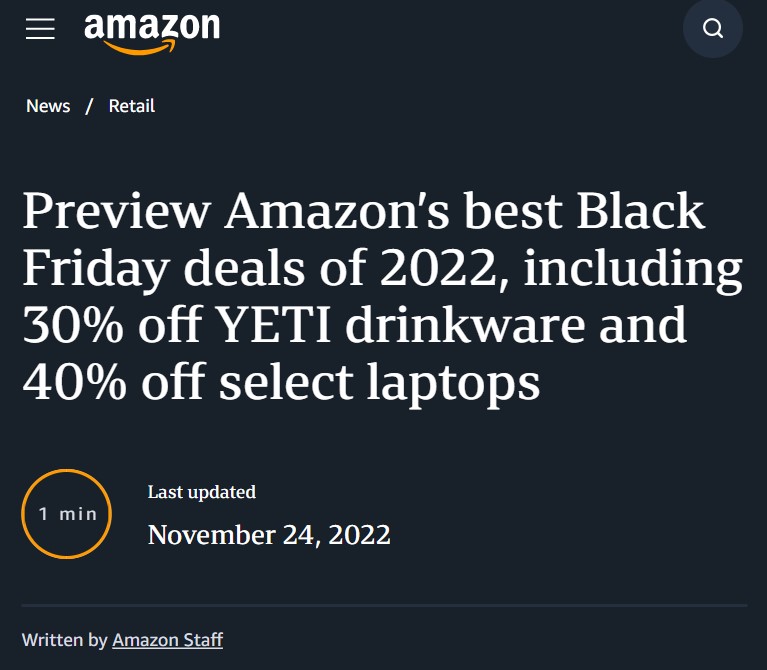Click 'Friday deals of 2022, including' headline line
The image size is (767, 670).
[x=383, y=268]
